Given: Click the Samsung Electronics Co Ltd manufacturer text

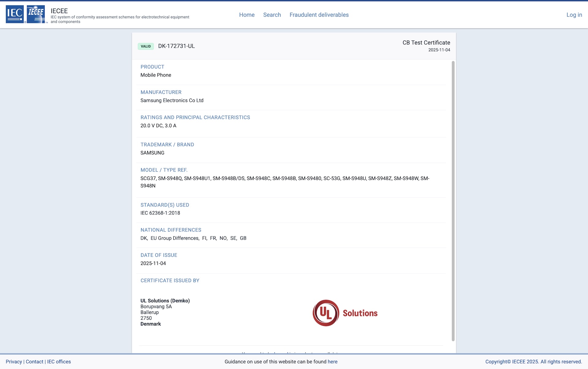Looking at the screenshot, I should click(172, 100).
